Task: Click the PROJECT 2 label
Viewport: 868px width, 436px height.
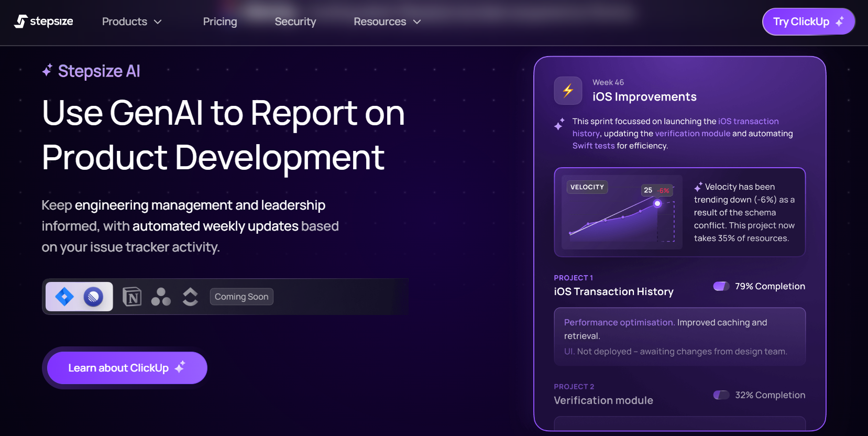Action: (x=574, y=387)
